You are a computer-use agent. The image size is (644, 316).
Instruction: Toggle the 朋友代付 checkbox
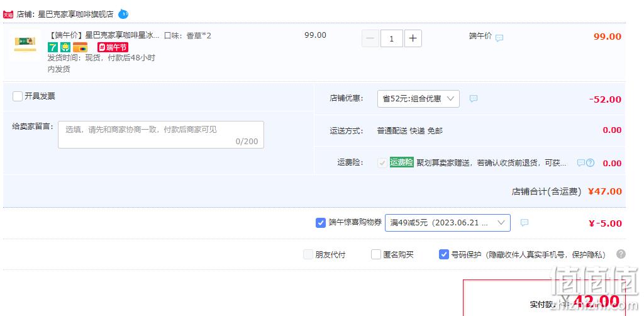[308, 254]
